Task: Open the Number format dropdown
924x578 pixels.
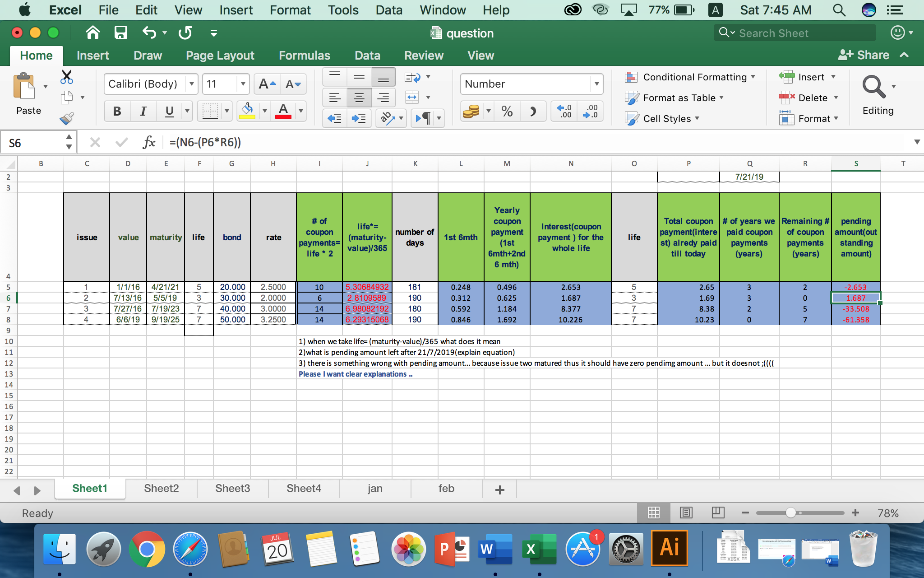Action: click(596, 84)
